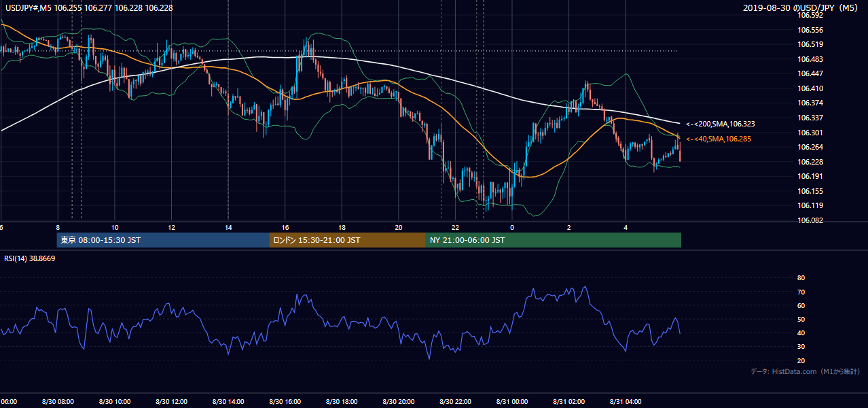Viewport: 868px width, 408px height.
Task: Click price axis label 106.483
Action: click(x=810, y=59)
